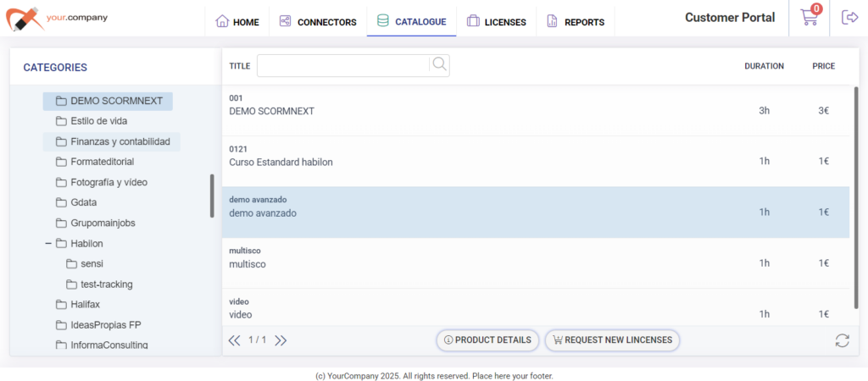The height and width of the screenshot is (381, 868).
Task: Click the categories panel scrollbar
Action: coord(212,196)
